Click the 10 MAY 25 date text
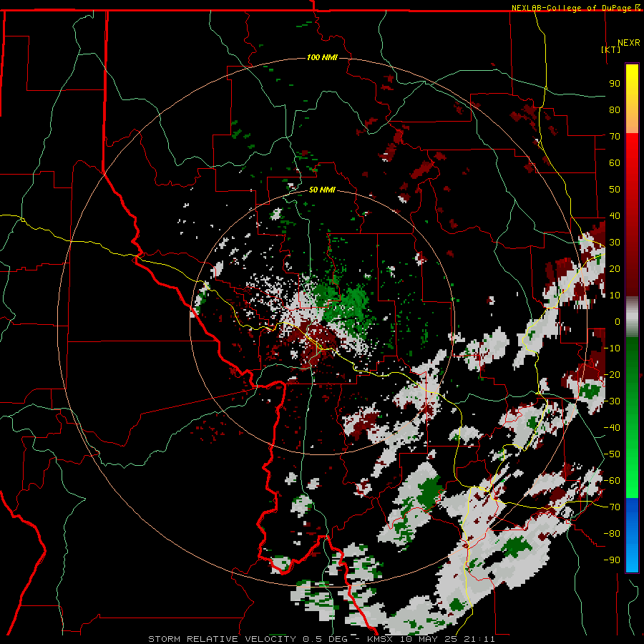The height and width of the screenshot is (644, 644). click(x=429, y=639)
